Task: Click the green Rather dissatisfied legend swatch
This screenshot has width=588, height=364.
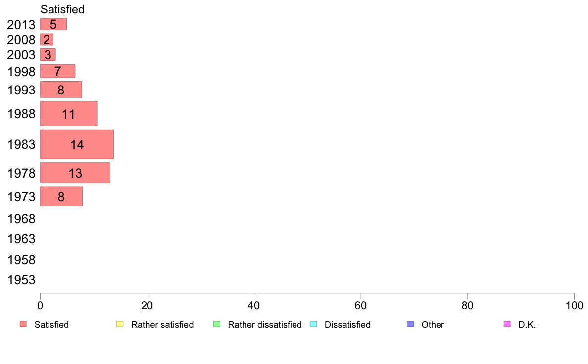Action: tap(217, 324)
